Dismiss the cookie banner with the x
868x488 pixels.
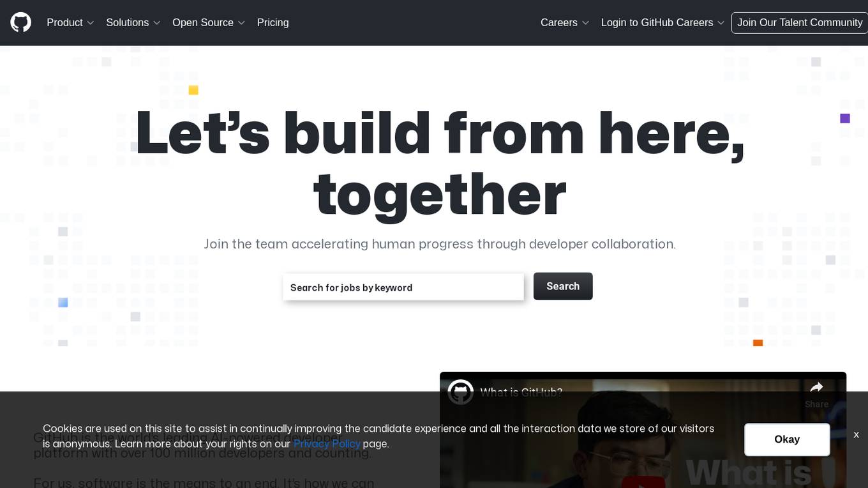(x=856, y=435)
